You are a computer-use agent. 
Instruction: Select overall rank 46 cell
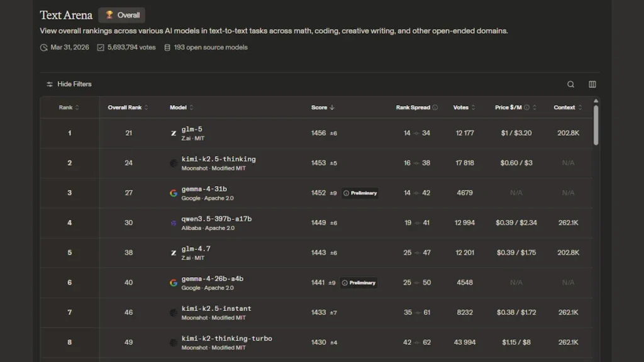click(128, 313)
